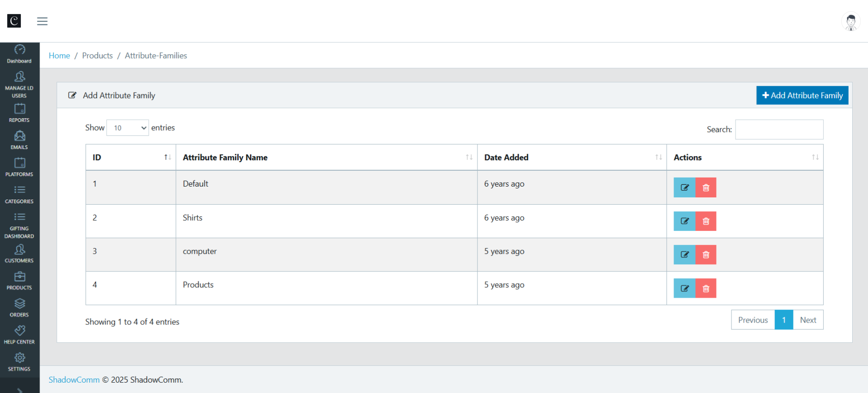Sort by Attribute Family Name column

pos(326,157)
